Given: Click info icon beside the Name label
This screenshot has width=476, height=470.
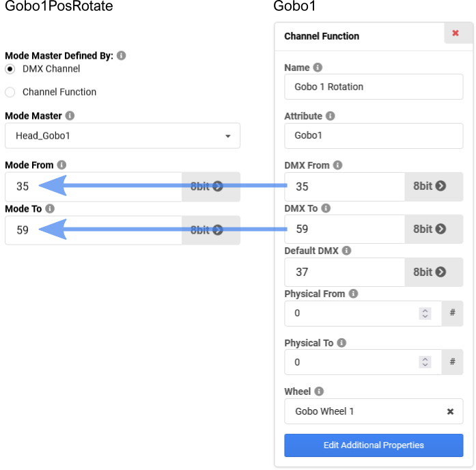Looking at the screenshot, I should coord(318,68).
